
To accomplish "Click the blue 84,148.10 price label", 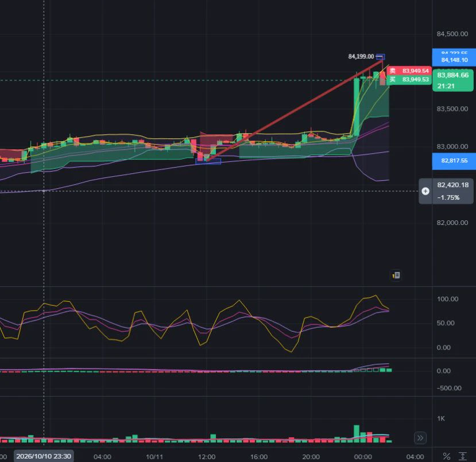I will click(x=454, y=60).
